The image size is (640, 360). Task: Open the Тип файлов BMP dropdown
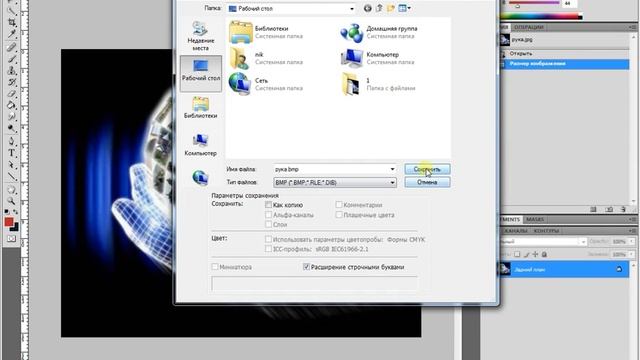(x=392, y=182)
